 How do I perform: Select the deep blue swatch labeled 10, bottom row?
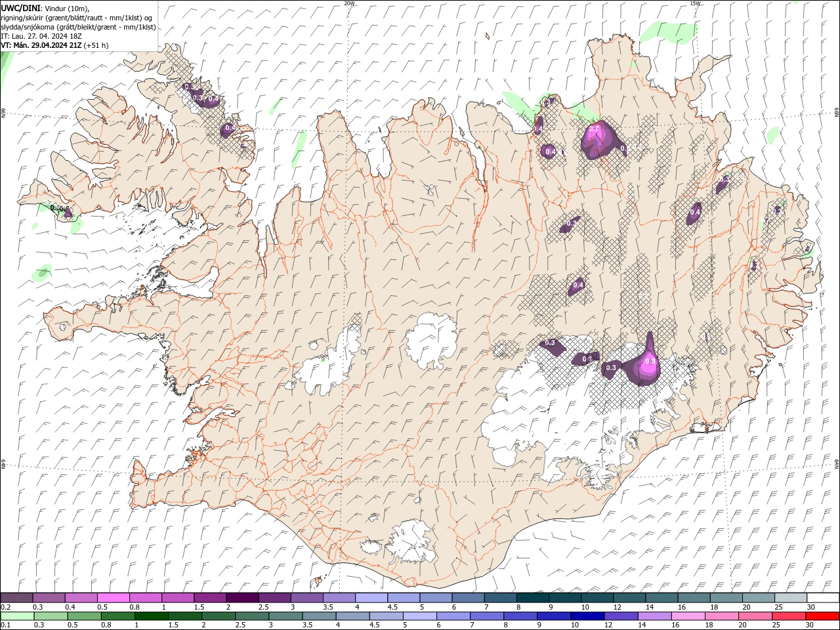click(587, 616)
